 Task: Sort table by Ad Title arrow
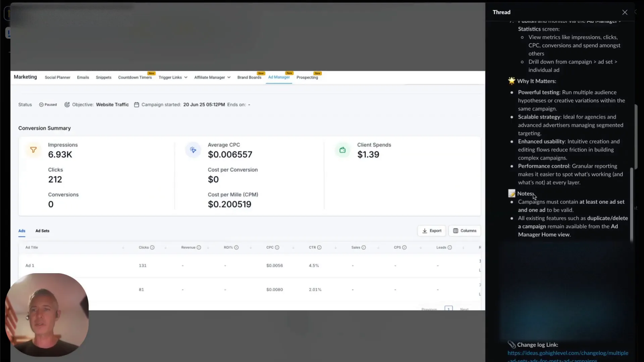[x=123, y=248]
